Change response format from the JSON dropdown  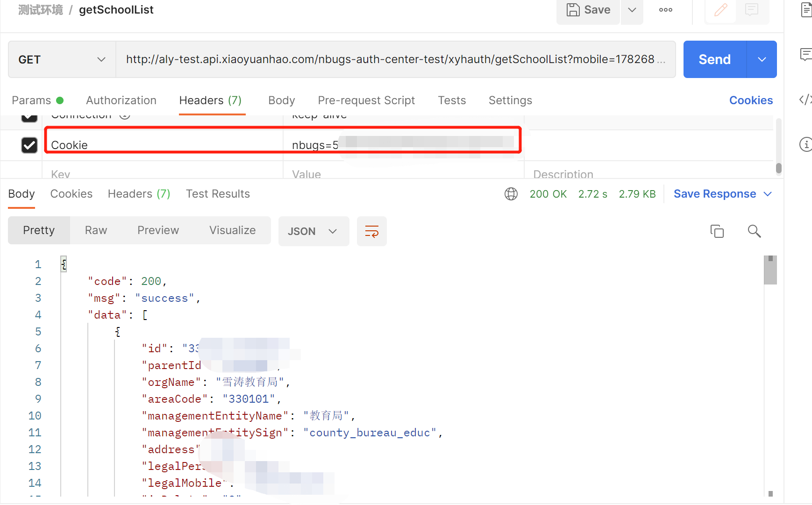click(x=313, y=231)
